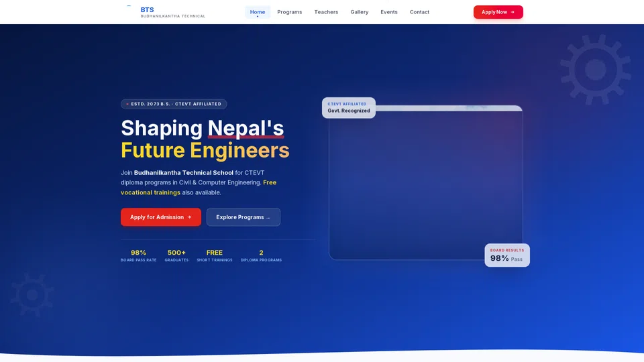
Task: Click the Budhanilkantha Technical subtitle
Action: pos(173,16)
